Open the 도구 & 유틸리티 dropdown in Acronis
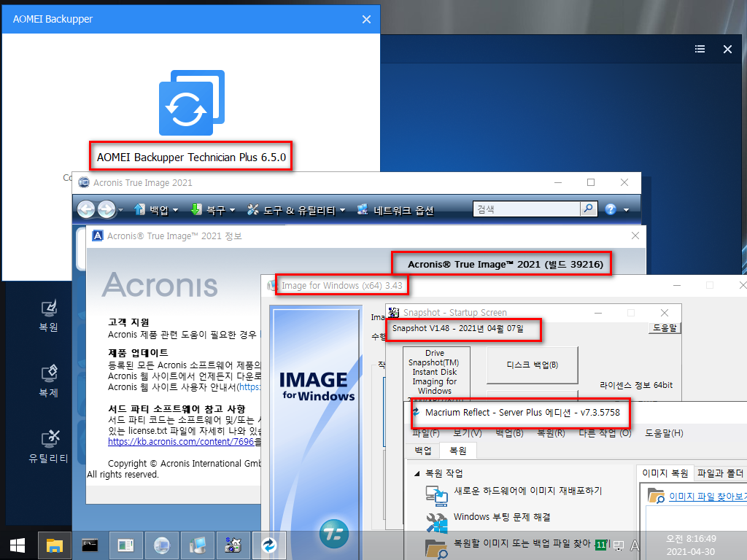The height and width of the screenshot is (560, 747). tap(296, 209)
